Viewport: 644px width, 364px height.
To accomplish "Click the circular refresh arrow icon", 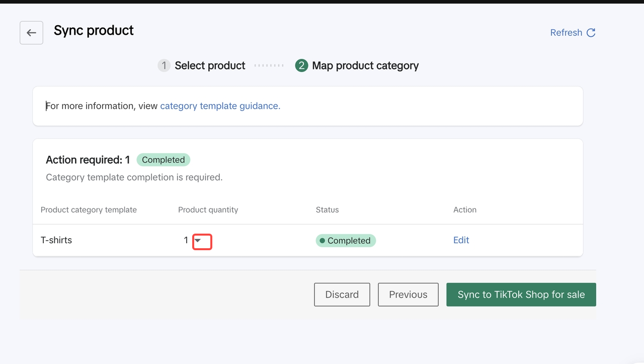I will (591, 33).
